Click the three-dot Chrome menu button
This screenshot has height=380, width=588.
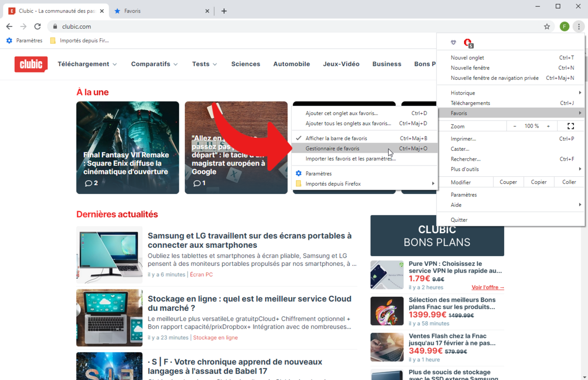point(579,26)
